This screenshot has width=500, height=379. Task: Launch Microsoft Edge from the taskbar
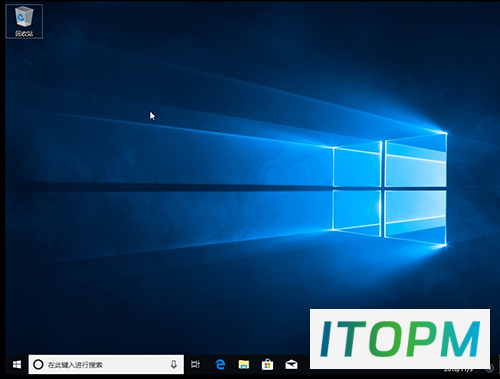220,364
